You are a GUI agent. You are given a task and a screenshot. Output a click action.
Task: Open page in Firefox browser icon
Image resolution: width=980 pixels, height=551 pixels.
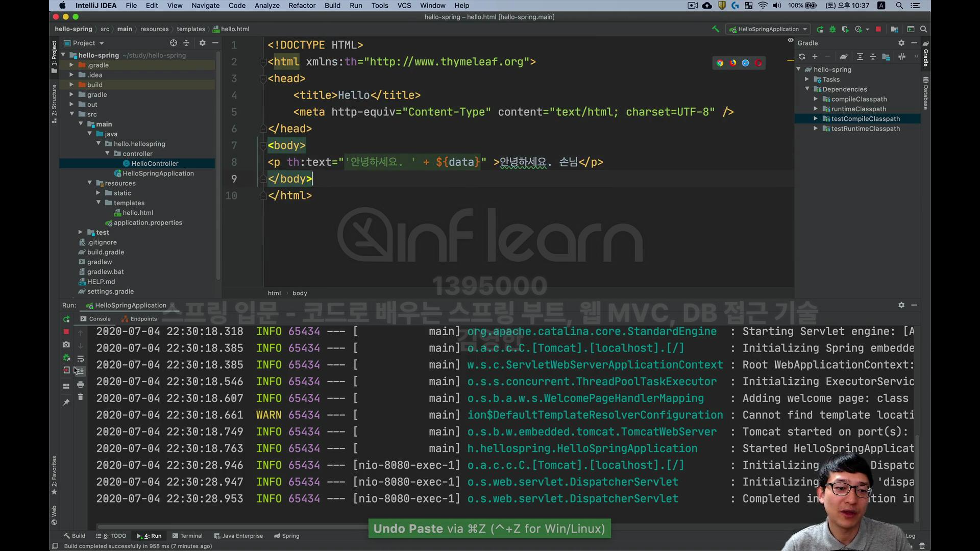733,63
